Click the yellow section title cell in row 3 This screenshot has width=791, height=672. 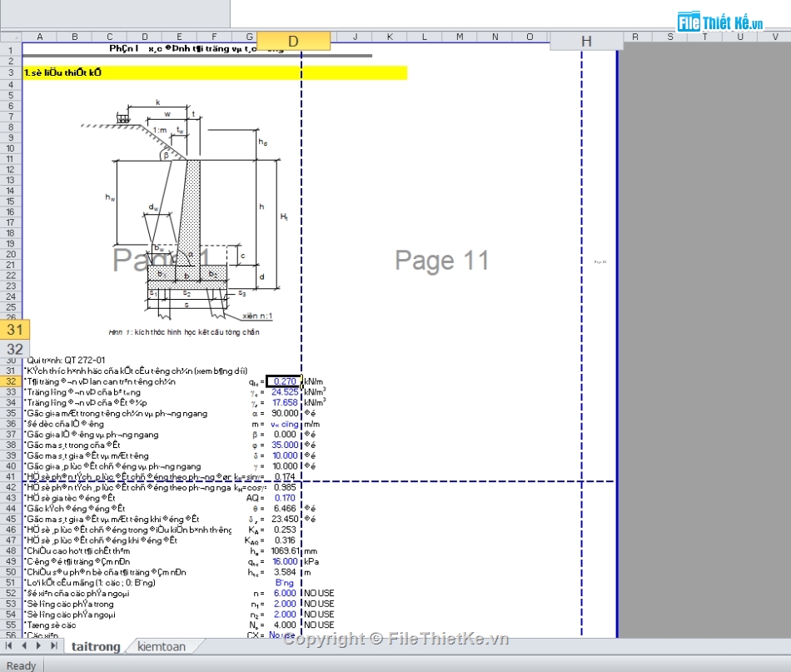click(215, 72)
